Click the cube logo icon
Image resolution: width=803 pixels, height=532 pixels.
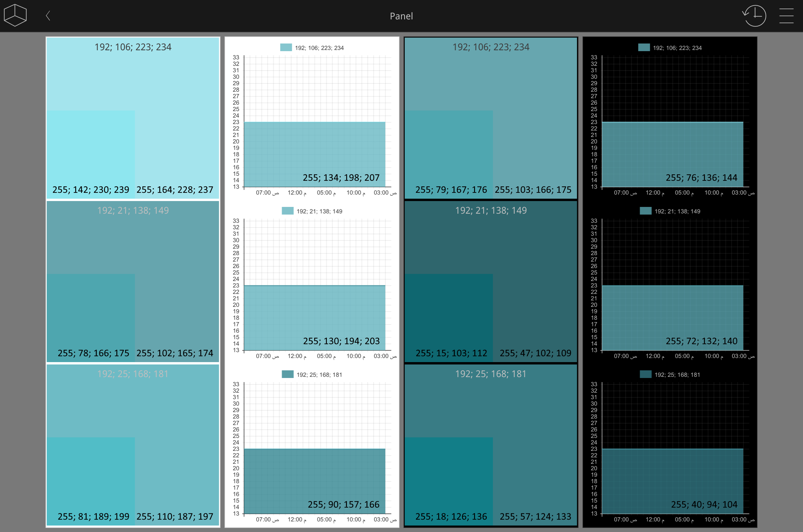pyautogui.click(x=15, y=15)
